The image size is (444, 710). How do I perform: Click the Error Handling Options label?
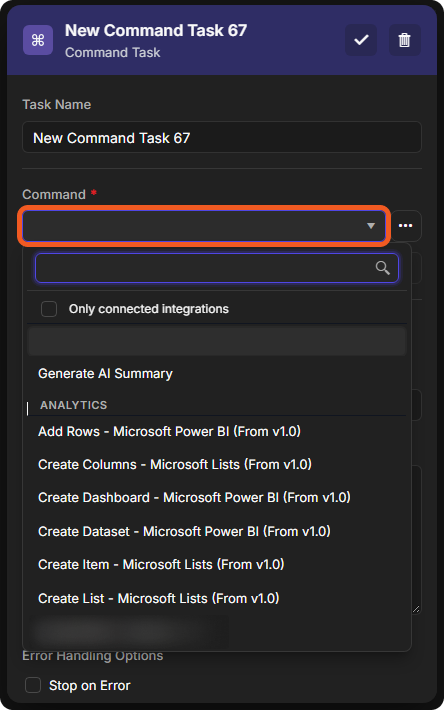tap(93, 656)
